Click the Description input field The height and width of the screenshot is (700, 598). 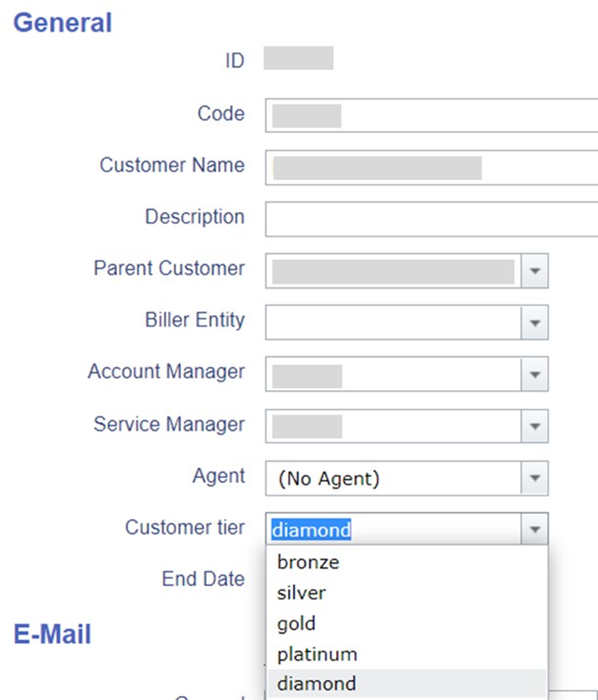(431, 219)
